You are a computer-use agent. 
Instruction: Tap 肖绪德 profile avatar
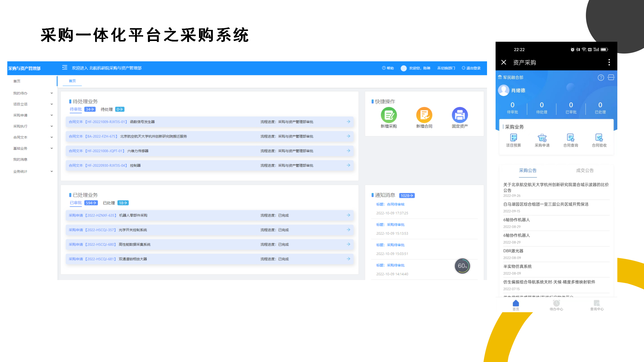[x=504, y=90]
